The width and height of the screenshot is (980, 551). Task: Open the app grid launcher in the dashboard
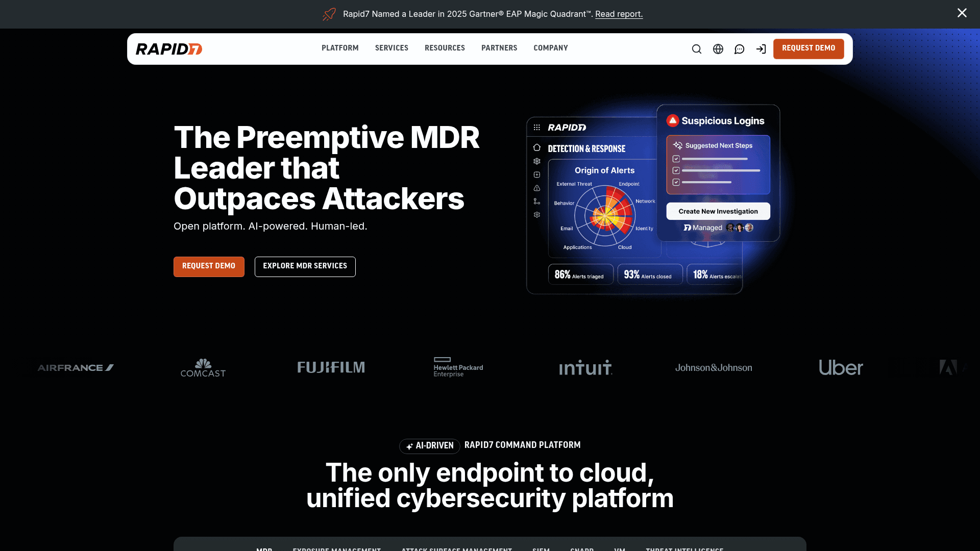pos(536,128)
